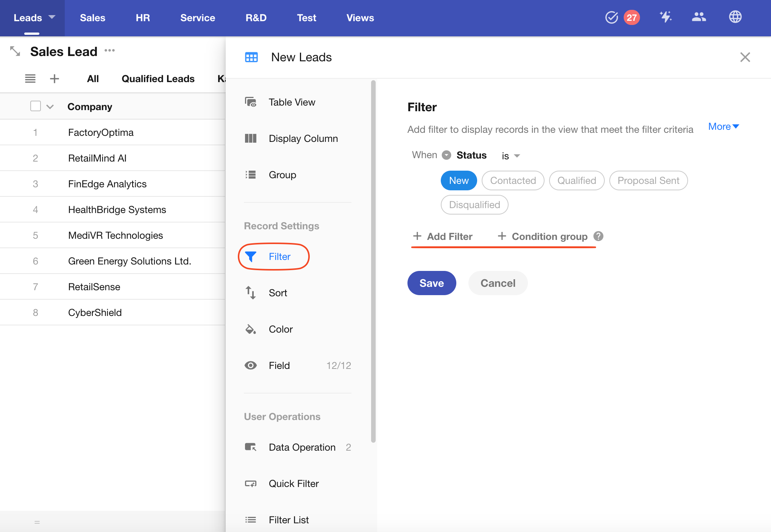Click the settings panel vertical scrollbar
The image size is (771, 532).
pos(373,261)
